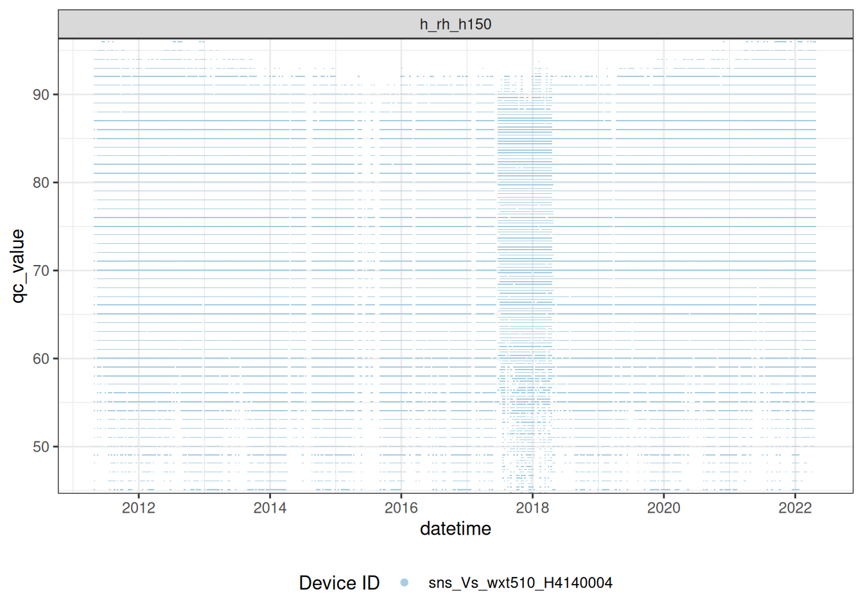Click the 90 y-axis tick label
Viewport: 863px width, 616px height.
pyautogui.click(x=41, y=95)
